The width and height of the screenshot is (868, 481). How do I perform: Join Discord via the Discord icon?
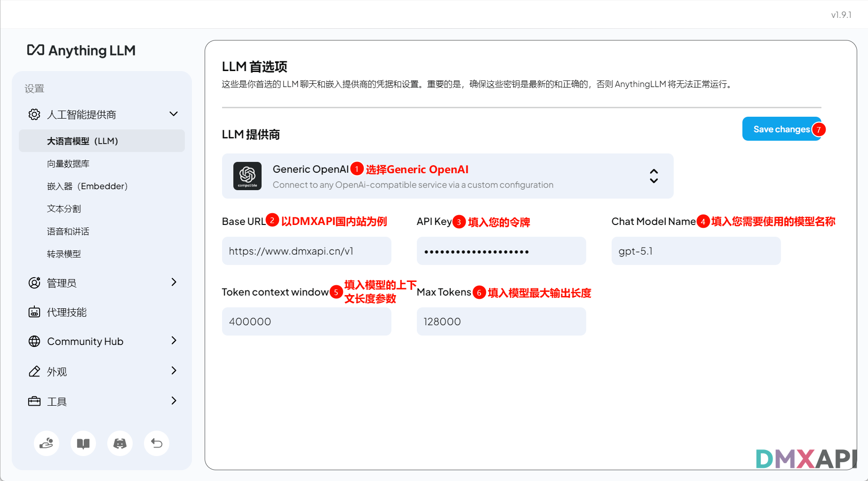point(120,443)
